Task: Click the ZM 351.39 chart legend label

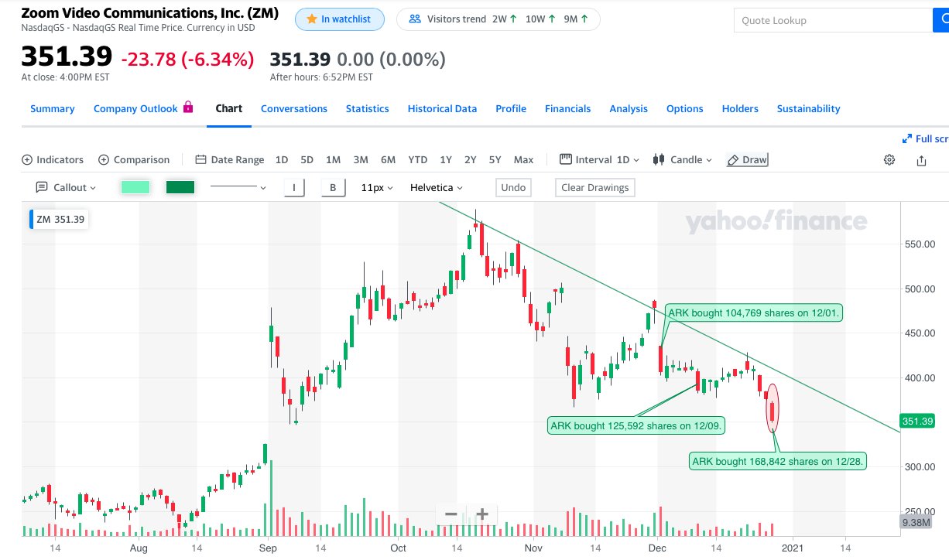Action: (x=59, y=219)
